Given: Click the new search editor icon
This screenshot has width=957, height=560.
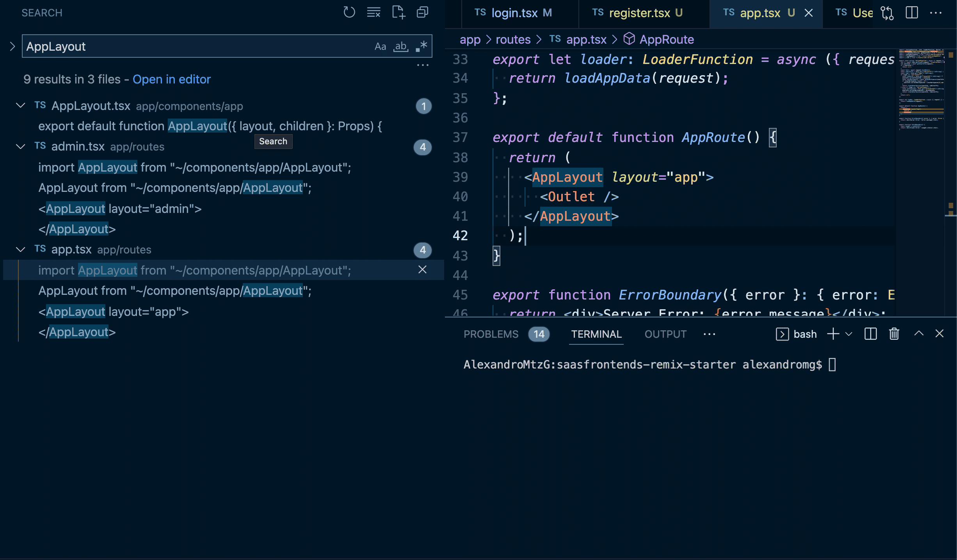Looking at the screenshot, I should pos(397,12).
